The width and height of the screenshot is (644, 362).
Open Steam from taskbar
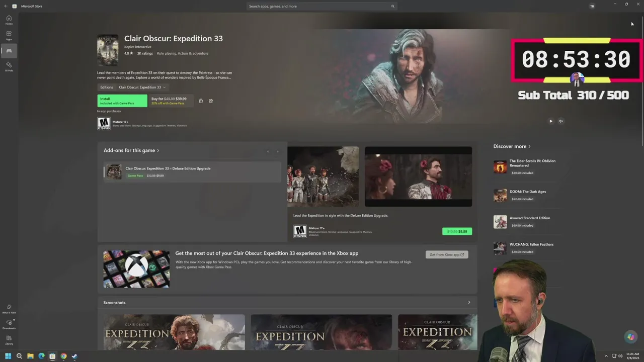[x=74, y=356]
